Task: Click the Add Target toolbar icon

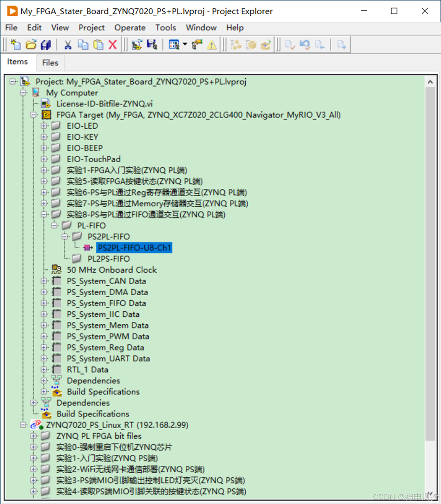Action: click(137, 45)
